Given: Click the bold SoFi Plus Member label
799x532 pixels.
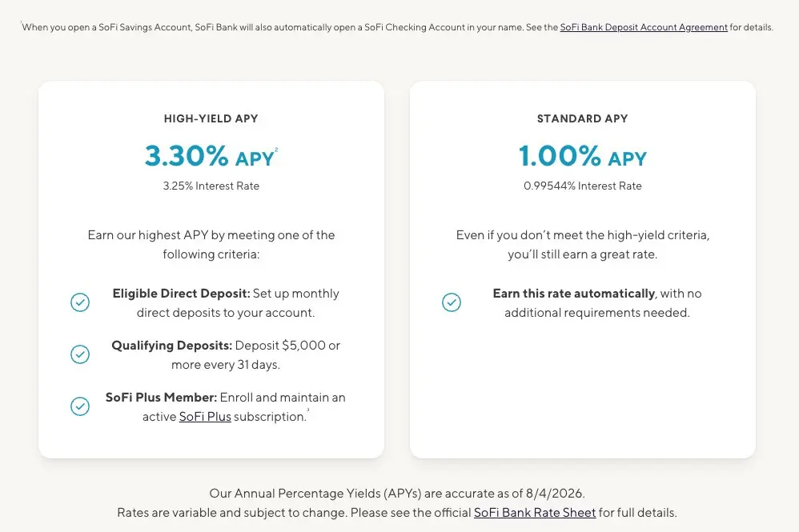Looking at the screenshot, I should coord(161,398).
